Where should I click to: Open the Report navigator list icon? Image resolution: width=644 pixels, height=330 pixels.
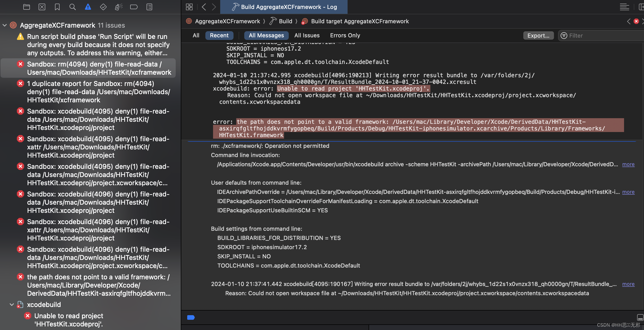[x=149, y=7]
